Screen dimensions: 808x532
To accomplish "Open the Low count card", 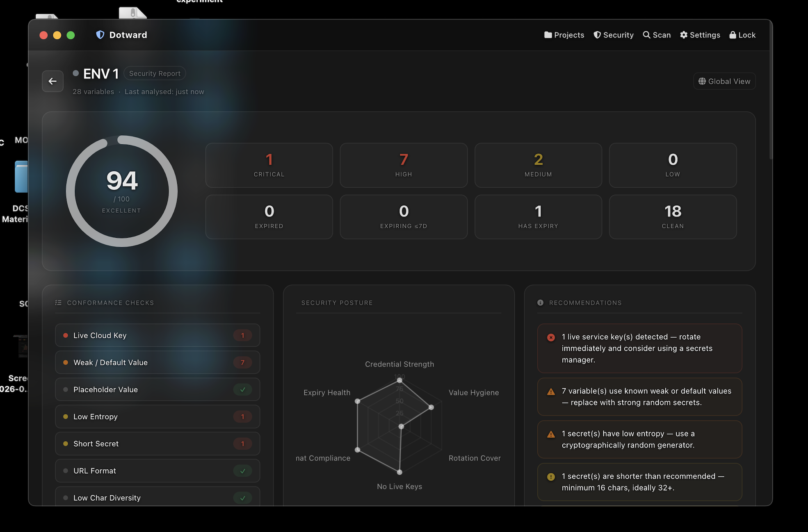I will pos(673,165).
